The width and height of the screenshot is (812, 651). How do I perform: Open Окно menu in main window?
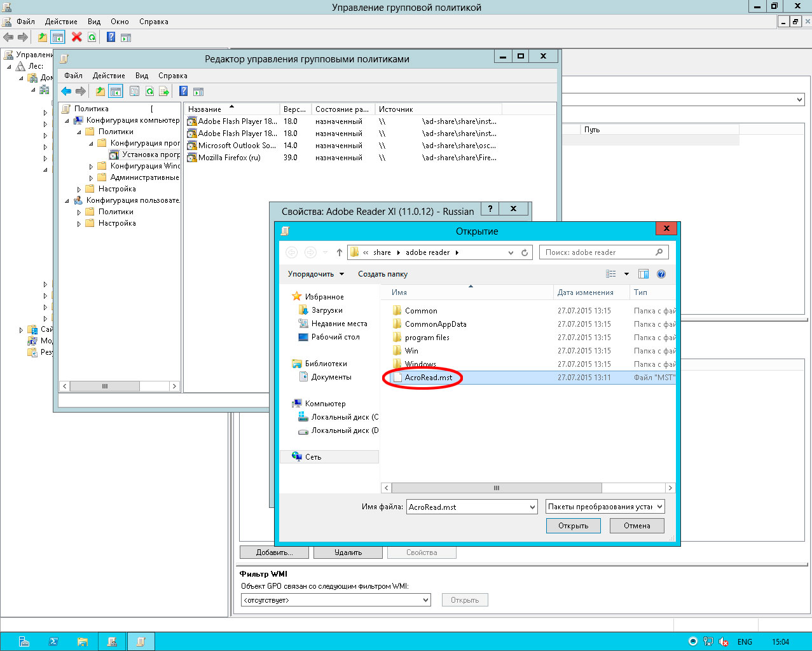click(120, 22)
